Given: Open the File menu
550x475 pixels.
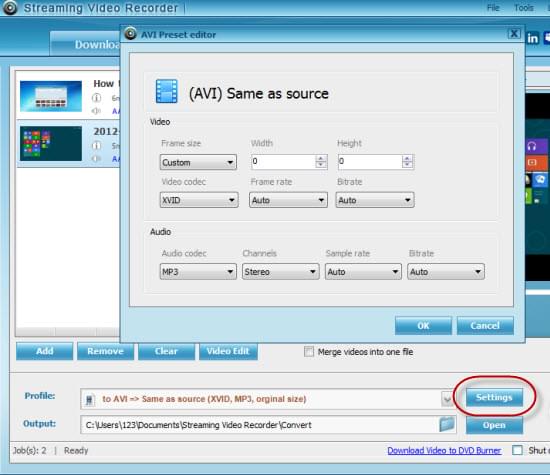Looking at the screenshot, I should click(x=493, y=8).
